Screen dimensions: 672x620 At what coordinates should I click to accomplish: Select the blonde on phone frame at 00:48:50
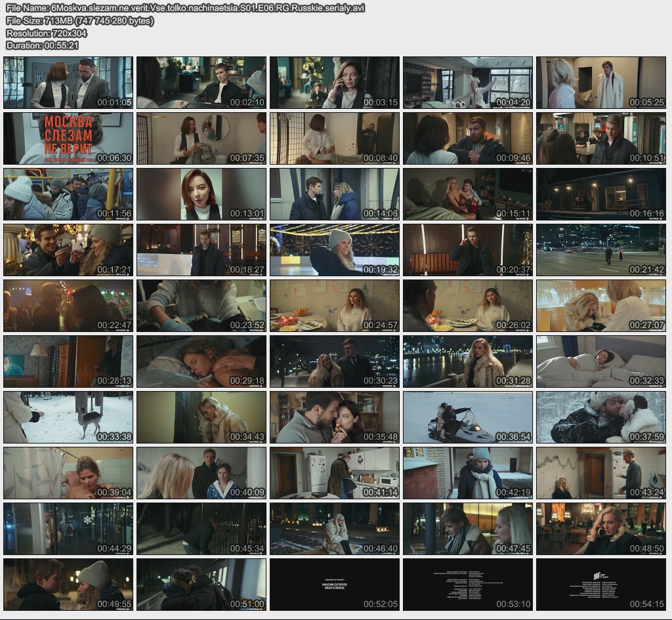pos(600,529)
